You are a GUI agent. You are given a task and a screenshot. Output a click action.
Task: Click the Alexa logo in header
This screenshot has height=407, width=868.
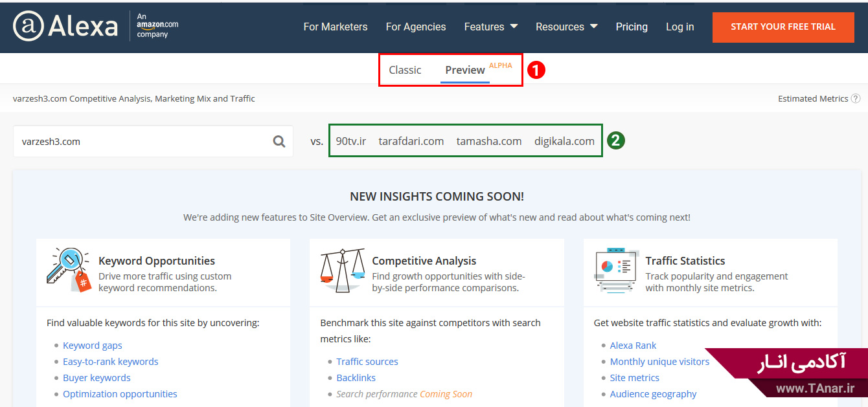point(65,27)
